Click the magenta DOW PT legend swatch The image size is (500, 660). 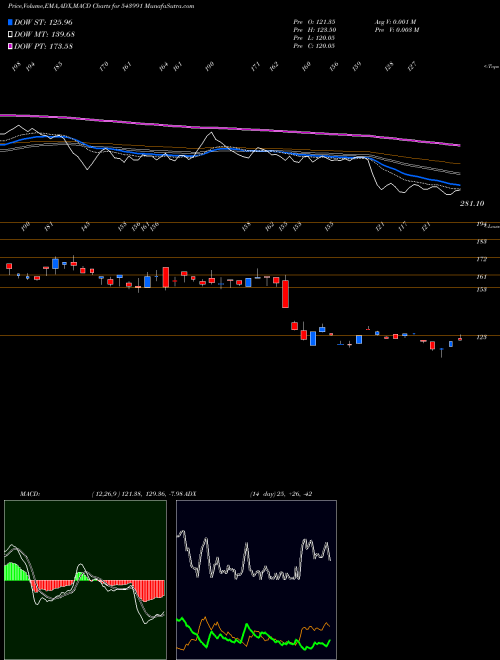[11, 46]
